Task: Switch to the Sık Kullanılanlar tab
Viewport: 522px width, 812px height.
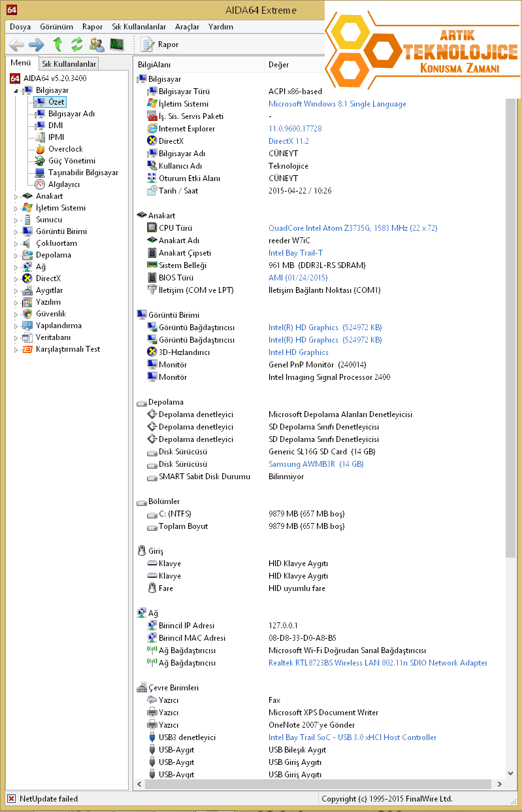Action: pos(69,63)
